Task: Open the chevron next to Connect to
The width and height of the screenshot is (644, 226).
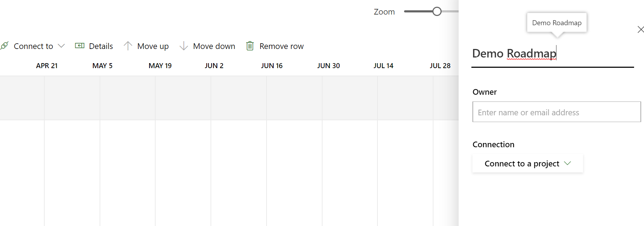Action: tap(62, 46)
